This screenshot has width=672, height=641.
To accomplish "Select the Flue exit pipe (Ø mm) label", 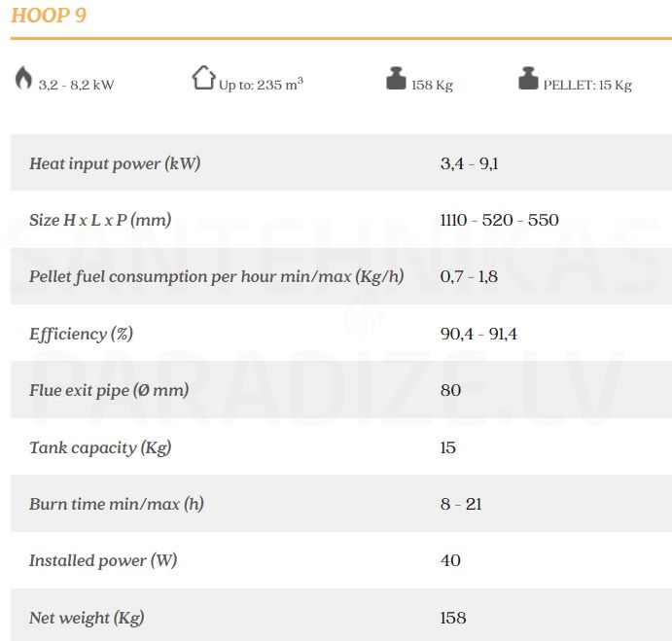I will (109, 390).
